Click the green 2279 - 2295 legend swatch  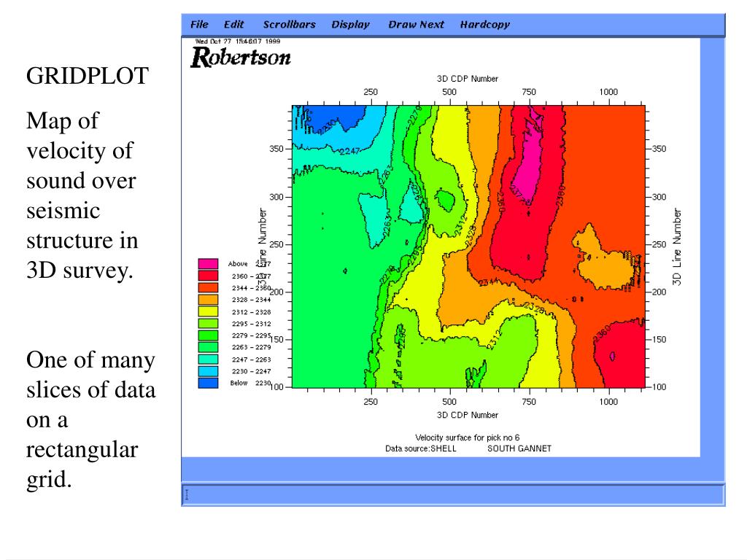pos(208,335)
